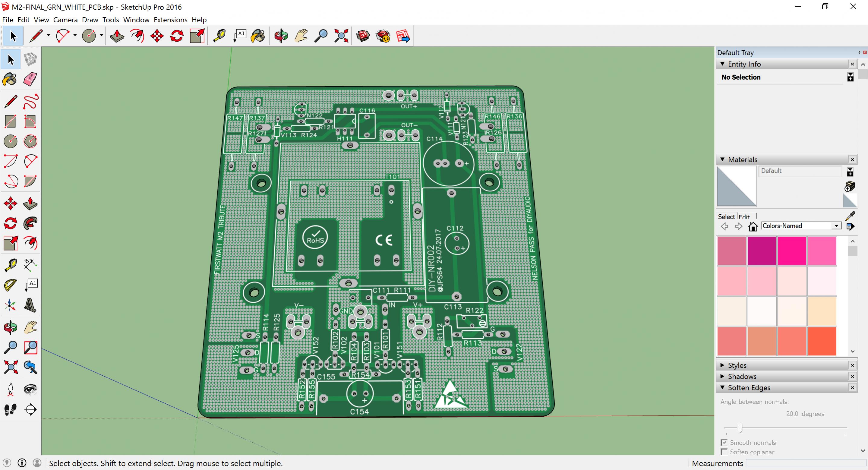Select the 3D Text tool
The width and height of the screenshot is (868, 470).
[x=30, y=305]
